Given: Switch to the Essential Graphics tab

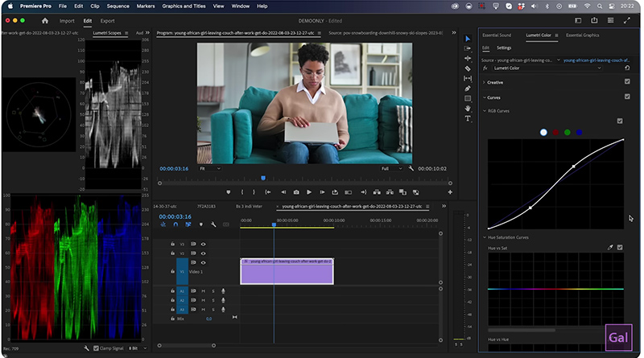Looking at the screenshot, I should 582,36.
